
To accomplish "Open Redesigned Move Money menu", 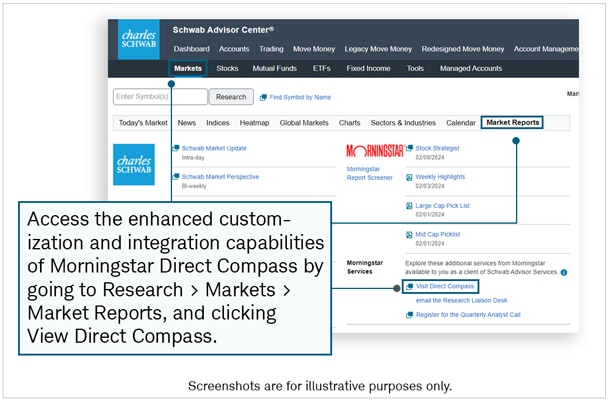I will 463,49.
